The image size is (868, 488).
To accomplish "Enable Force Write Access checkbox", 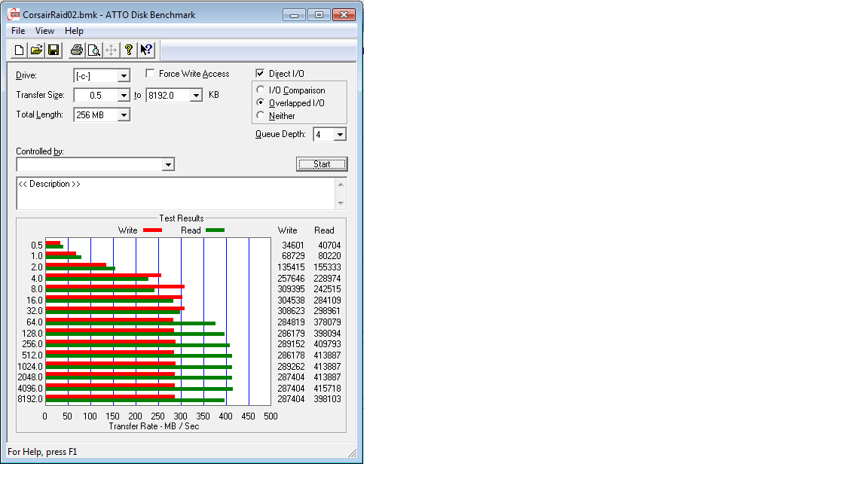I will [150, 73].
